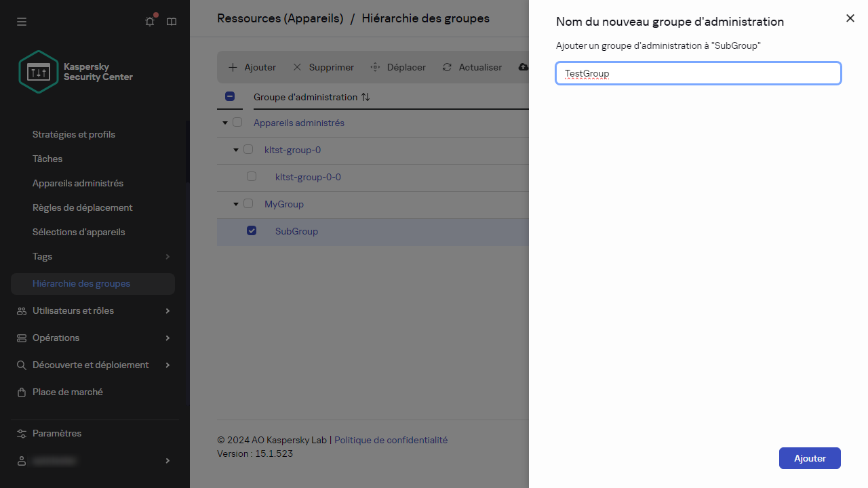
Task: Open the hamburger menu icon
Action: click(22, 22)
